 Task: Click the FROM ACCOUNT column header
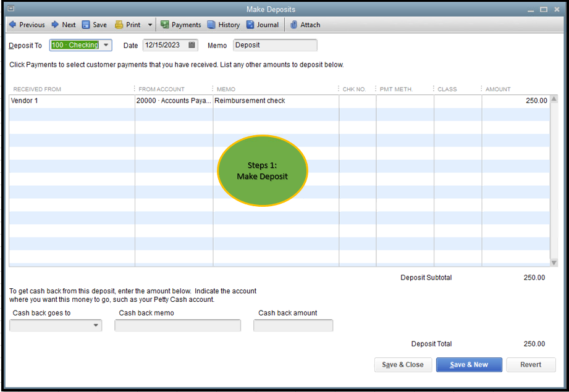pyautogui.click(x=161, y=90)
